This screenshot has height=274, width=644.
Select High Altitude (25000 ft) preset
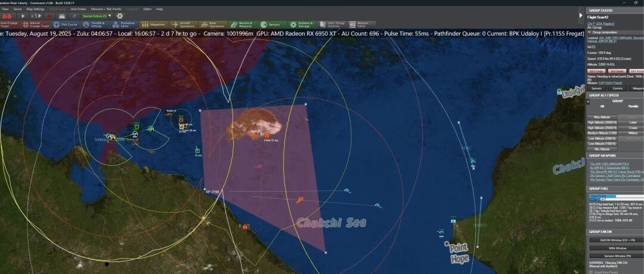[602, 128]
